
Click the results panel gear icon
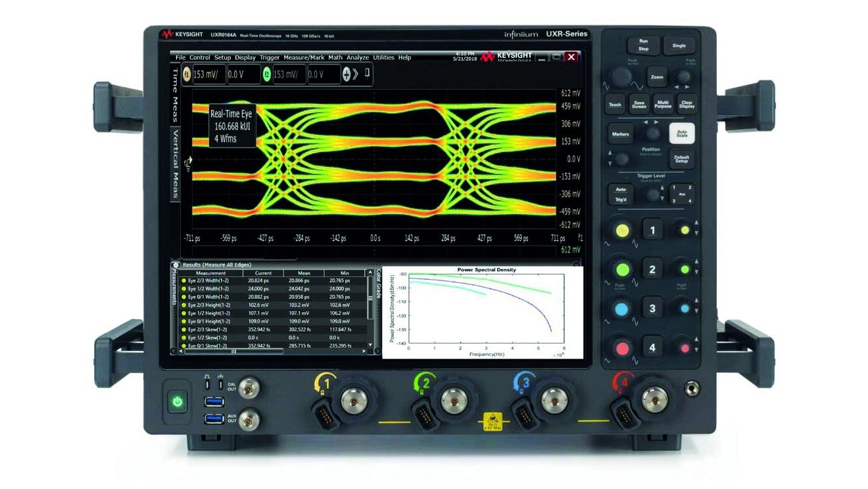176,265
